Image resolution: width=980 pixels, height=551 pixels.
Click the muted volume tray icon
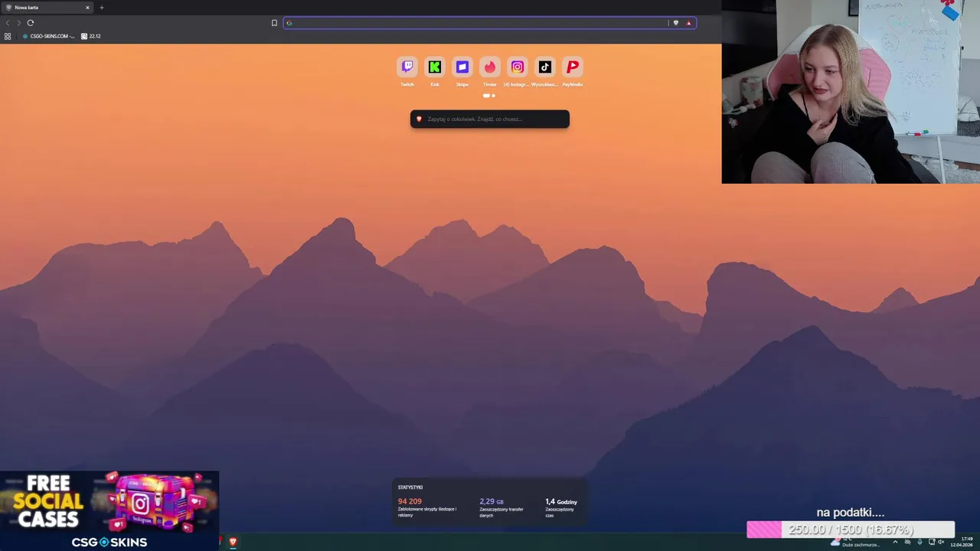click(x=942, y=542)
